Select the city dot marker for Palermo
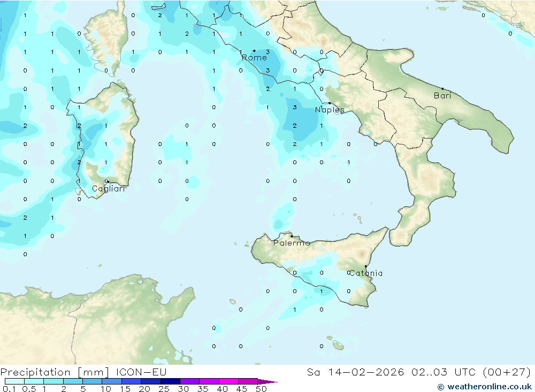Screen dimensions: 535x392 tap(292, 236)
